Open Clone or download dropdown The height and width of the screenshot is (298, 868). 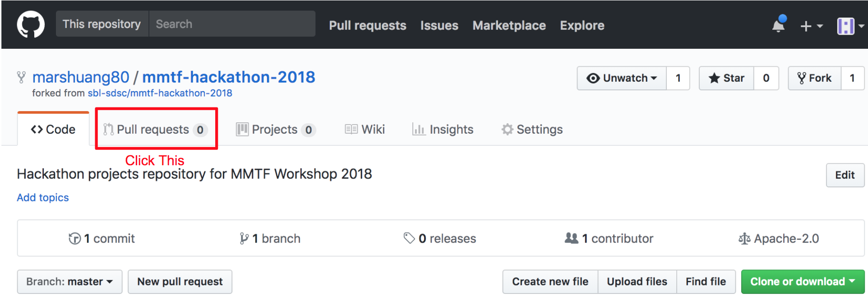click(x=803, y=282)
